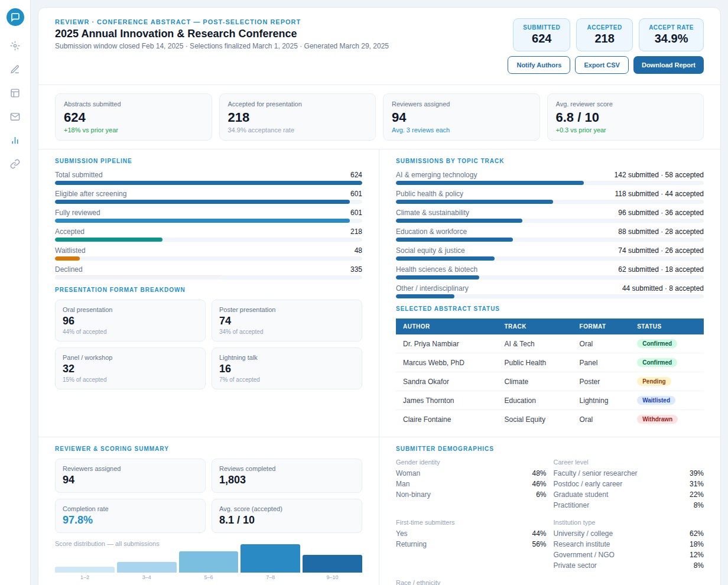Click the 7–8 score distribution bar

pos(270,558)
